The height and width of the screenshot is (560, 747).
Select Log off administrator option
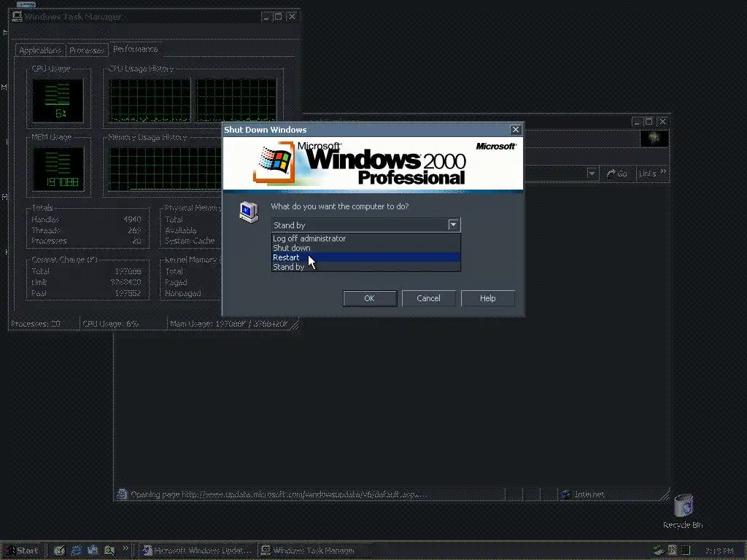pyautogui.click(x=365, y=238)
